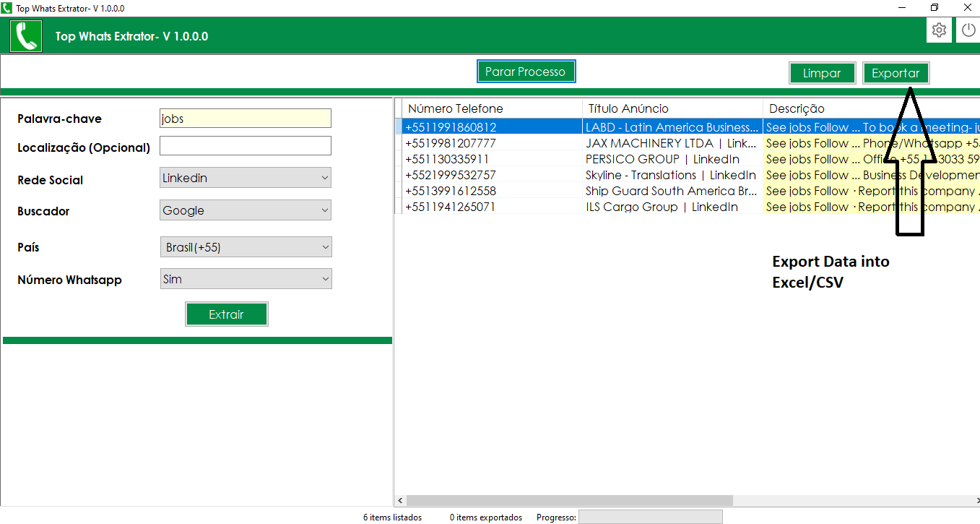Click JAX MACHINERY description cell See jobs Follow
This screenshot has height=524, width=980.
(x=871, y=143)
